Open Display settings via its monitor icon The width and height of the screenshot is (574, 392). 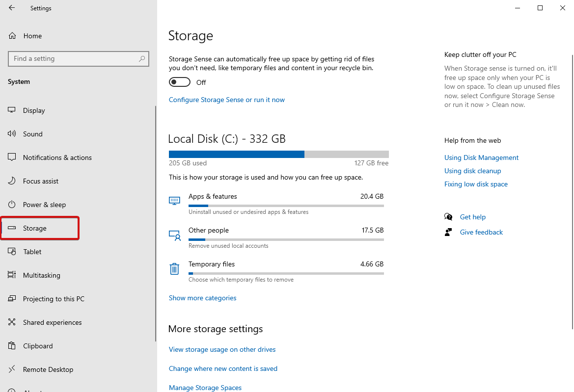[11, 110]
